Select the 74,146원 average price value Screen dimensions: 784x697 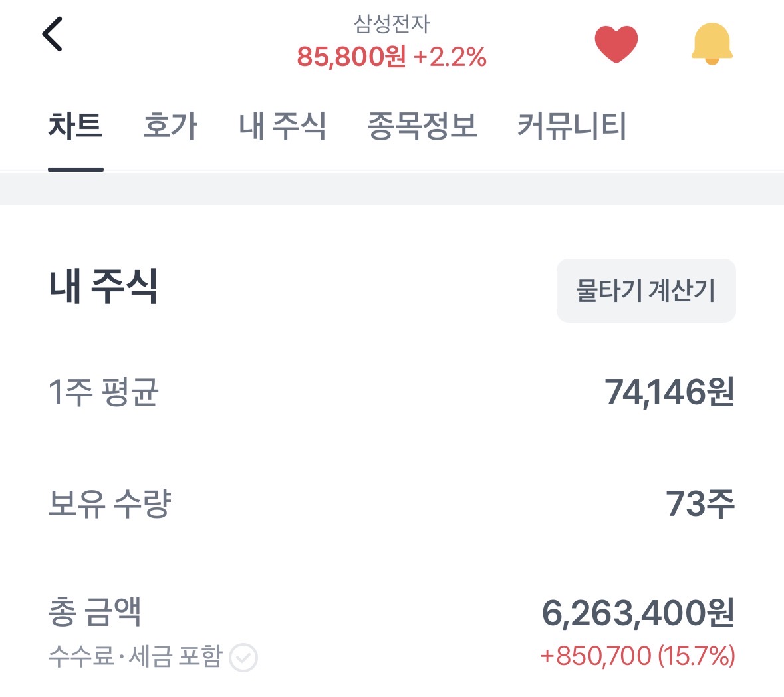[669, 392]
